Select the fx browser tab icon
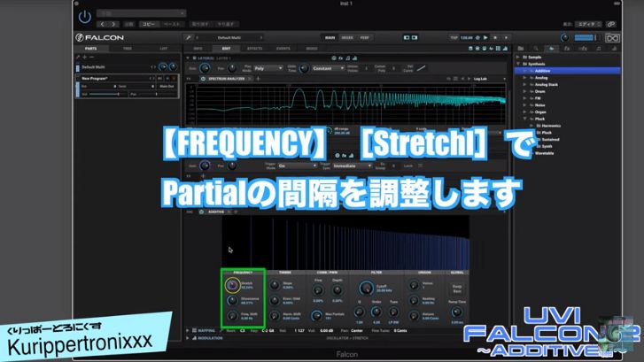 (x=567, y=49)
